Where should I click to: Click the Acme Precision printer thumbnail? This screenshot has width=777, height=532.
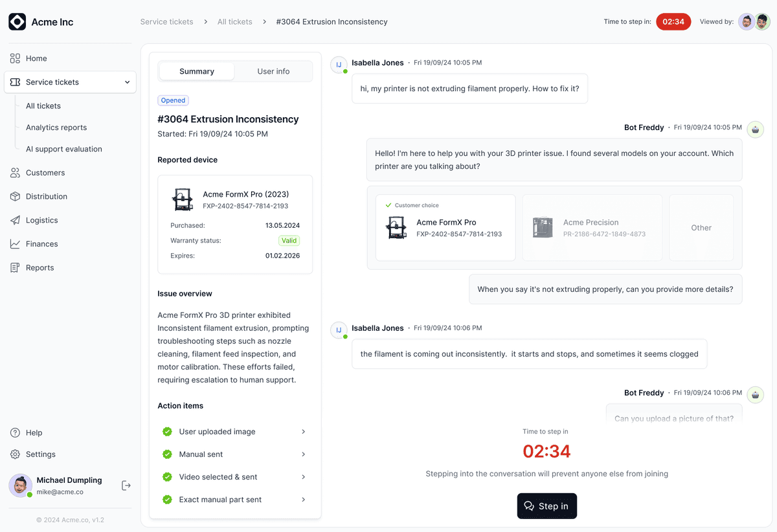tap(543, 228)
